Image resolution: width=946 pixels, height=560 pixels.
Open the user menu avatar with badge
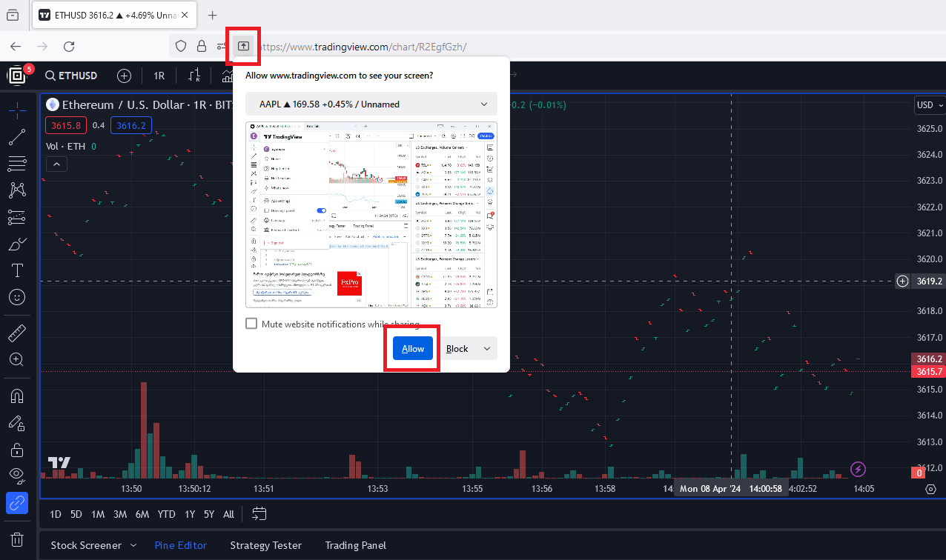(x=18, y=75)
